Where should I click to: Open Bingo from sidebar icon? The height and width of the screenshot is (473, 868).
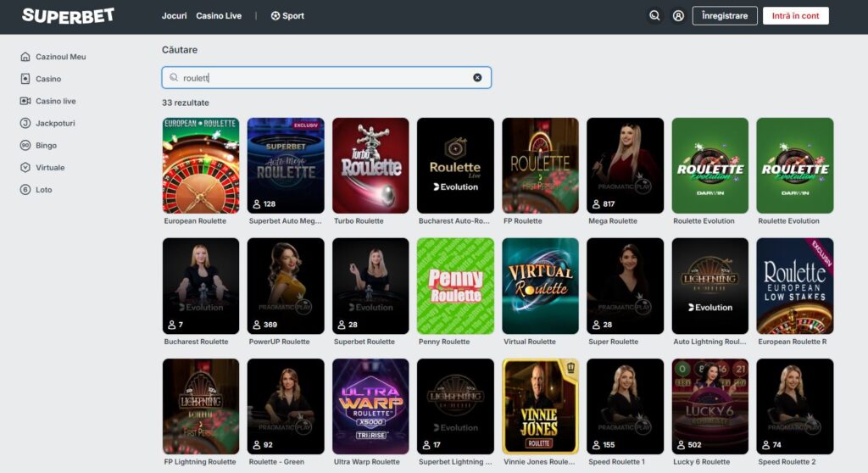pos(25,146)
